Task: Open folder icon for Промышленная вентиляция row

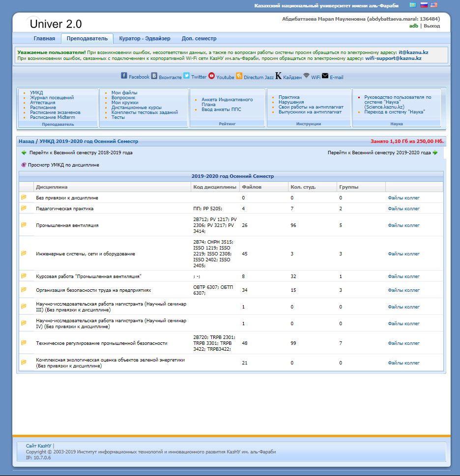Action: 24,224
